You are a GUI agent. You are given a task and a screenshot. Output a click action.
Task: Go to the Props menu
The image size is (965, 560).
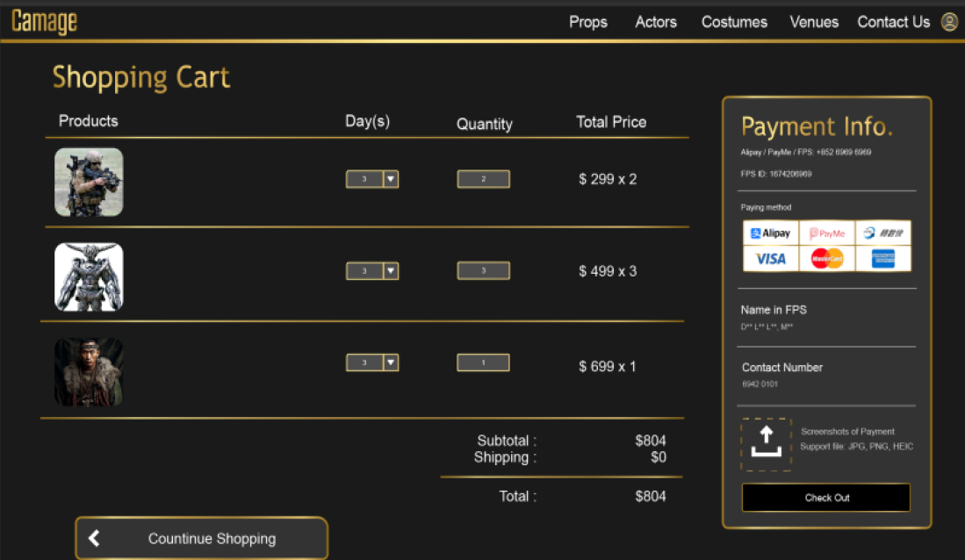click(x=587, y=22)
